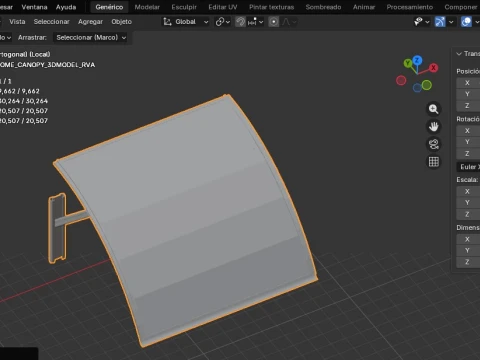Open the Ayuda menu
Viewport: 480px width, 360px height.
66,7
